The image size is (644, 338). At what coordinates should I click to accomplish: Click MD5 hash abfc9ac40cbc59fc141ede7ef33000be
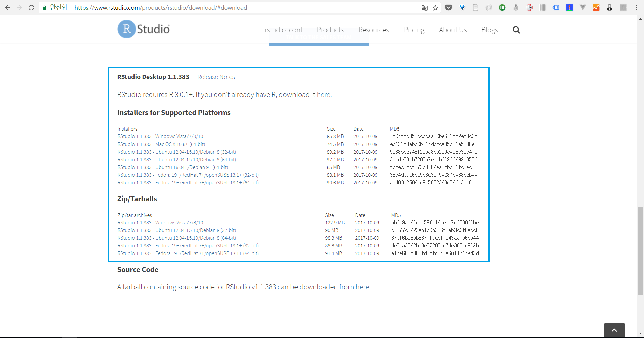pos(435,223)
